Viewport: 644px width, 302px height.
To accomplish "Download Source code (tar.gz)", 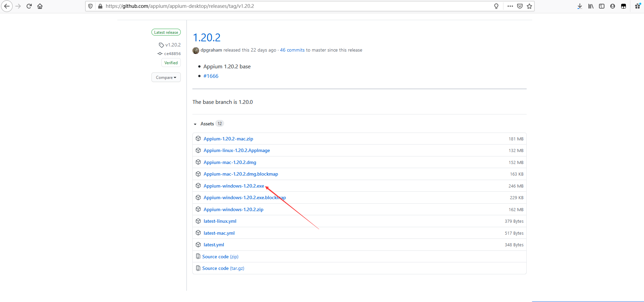I will point(223,268).
